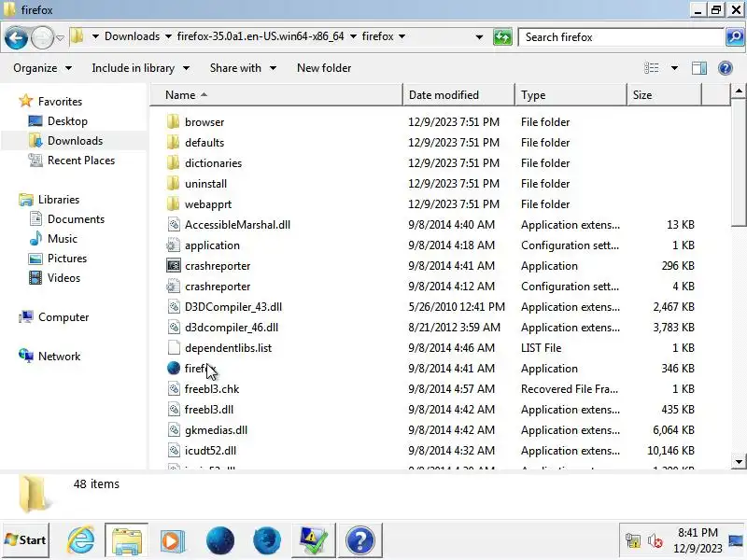Open the Help question mark taskbar icon
This screenshot has width=747, height=560.
[360, 540]
